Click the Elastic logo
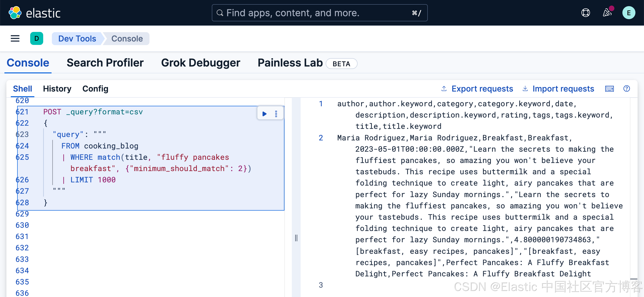Image resolution: width=644 pixels, height=297 pixels. tap(35, 13)
